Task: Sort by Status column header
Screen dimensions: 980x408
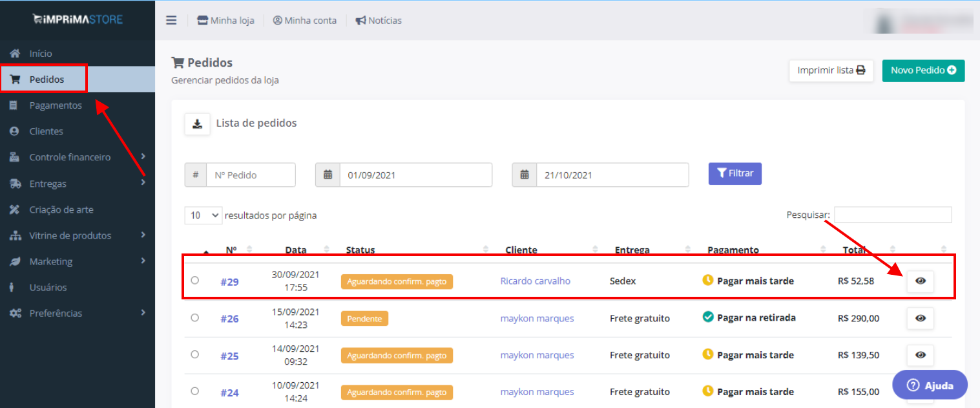Action: point(360,250)
